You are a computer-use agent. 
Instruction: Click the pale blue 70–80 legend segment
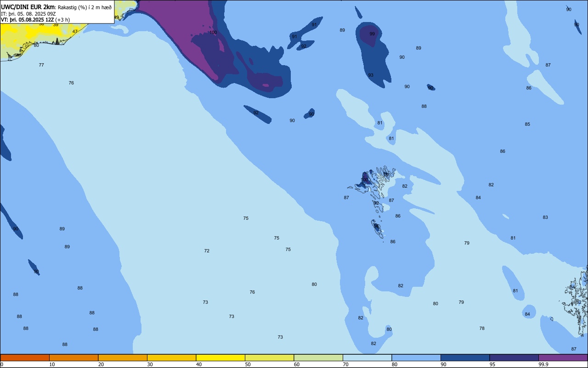coord(367,357)
